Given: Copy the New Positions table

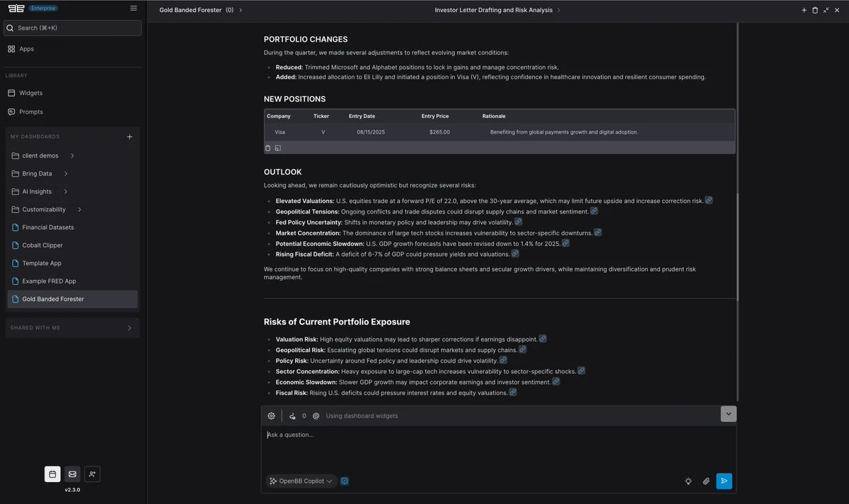Looking at the screenshot, I should pyautogui.click(x=268, y=148).
